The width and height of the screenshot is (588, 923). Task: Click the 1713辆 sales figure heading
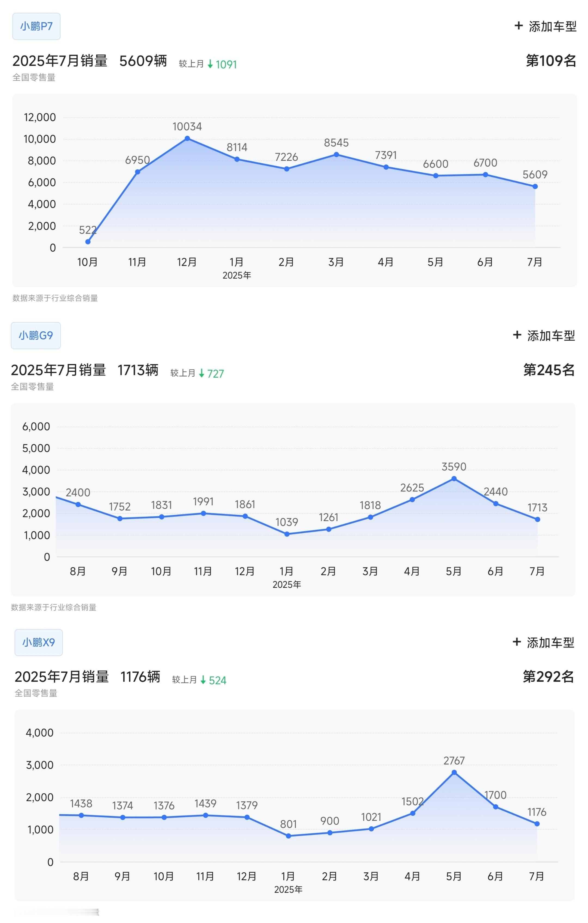[x=138, y=370]
